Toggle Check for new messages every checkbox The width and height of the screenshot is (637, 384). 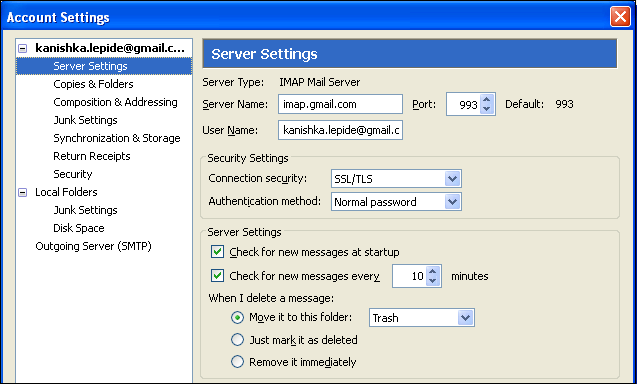217,276
